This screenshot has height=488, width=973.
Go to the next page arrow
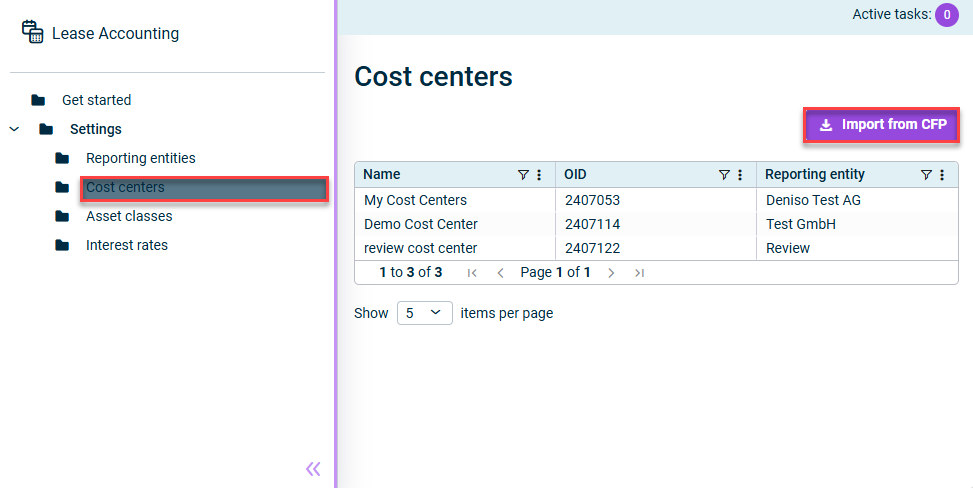point(611,272)
